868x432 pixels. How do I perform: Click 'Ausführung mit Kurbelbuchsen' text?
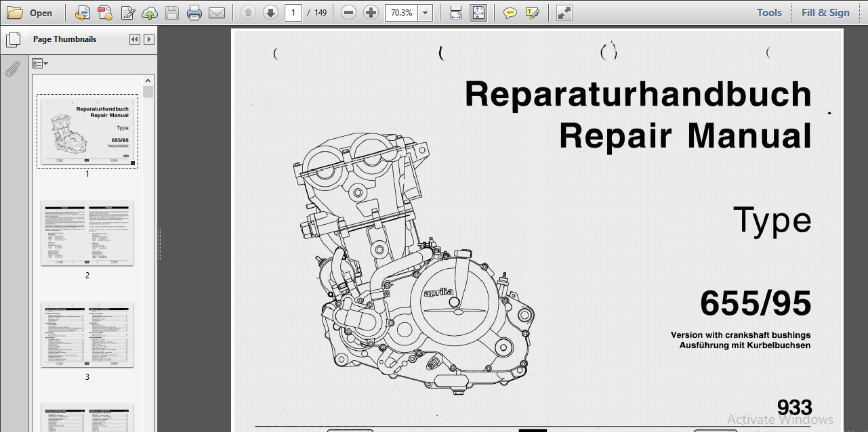point(745,345)
